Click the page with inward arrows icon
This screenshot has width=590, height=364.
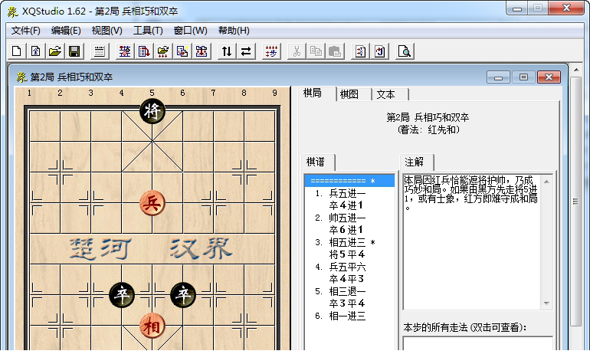click(360, 51)
